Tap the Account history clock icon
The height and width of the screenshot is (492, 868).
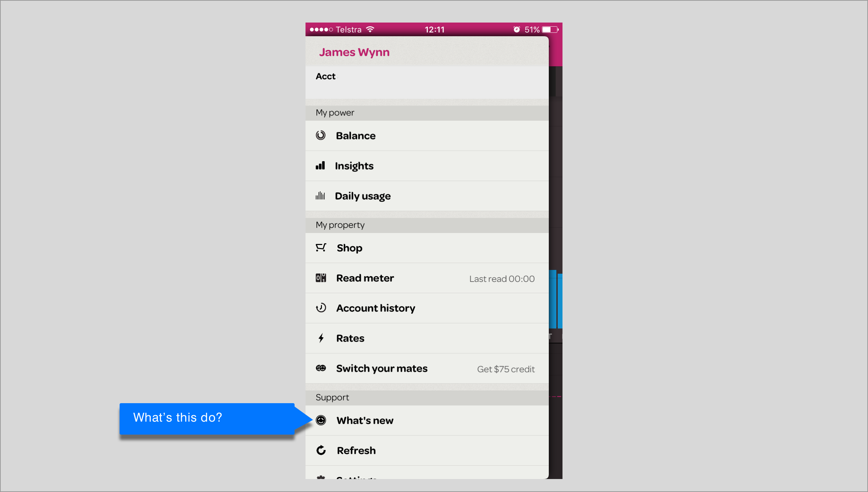click(321, 308)
